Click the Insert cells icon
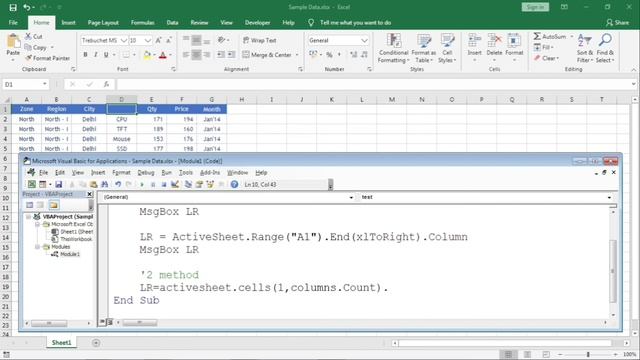Viewport: 640px width, 360px height. point(474,41)
